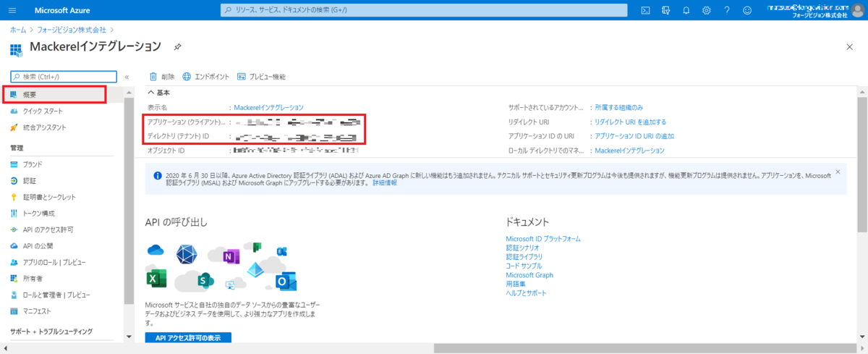Open 用語集 documentation link

(x=516, y=284)
